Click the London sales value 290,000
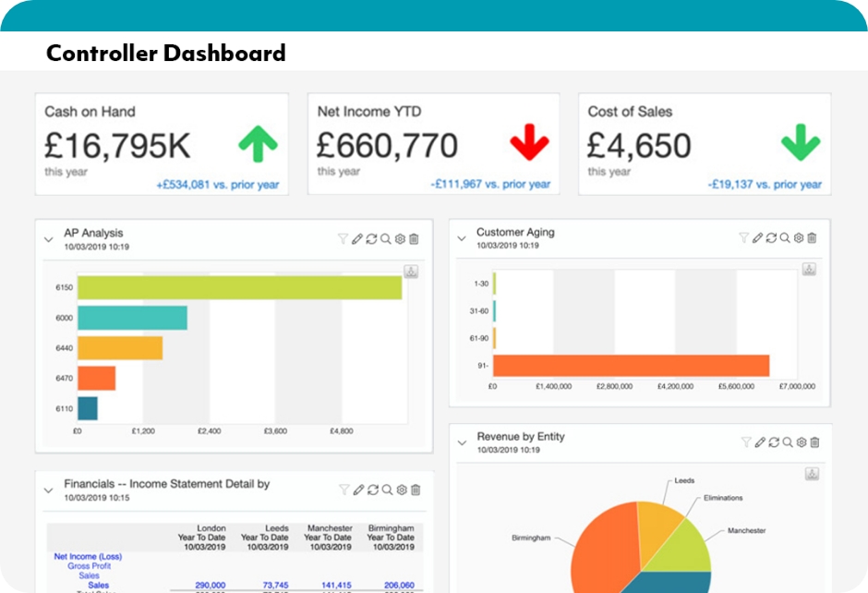Image resolution: width=868 pixels, height=593 pixels. pyautogui.click(x=211, y=586)
